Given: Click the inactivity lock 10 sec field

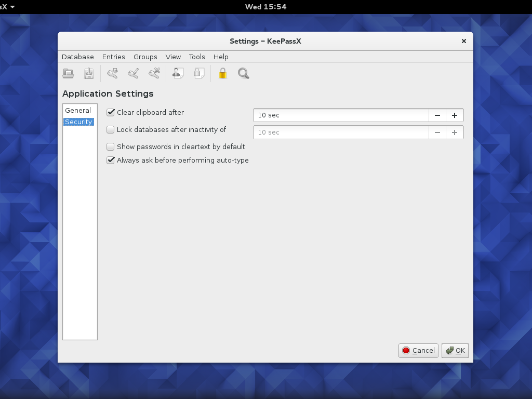Looking at the screenshot, I should pos(341,132).
